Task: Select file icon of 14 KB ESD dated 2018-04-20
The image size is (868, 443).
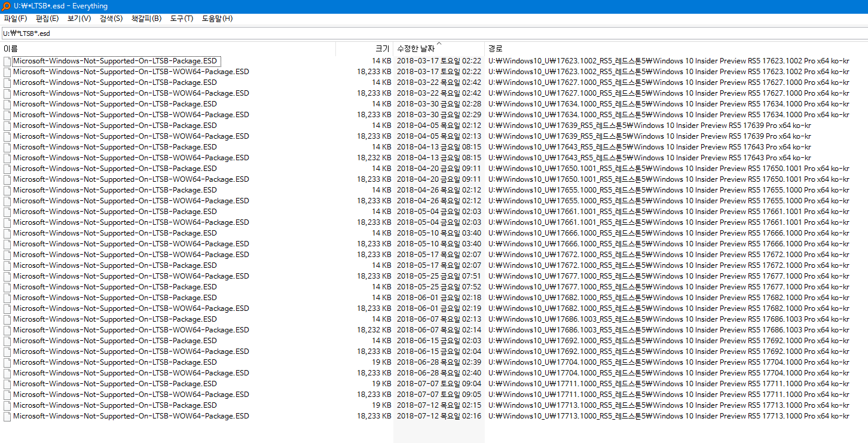Action: click(7, 169)
